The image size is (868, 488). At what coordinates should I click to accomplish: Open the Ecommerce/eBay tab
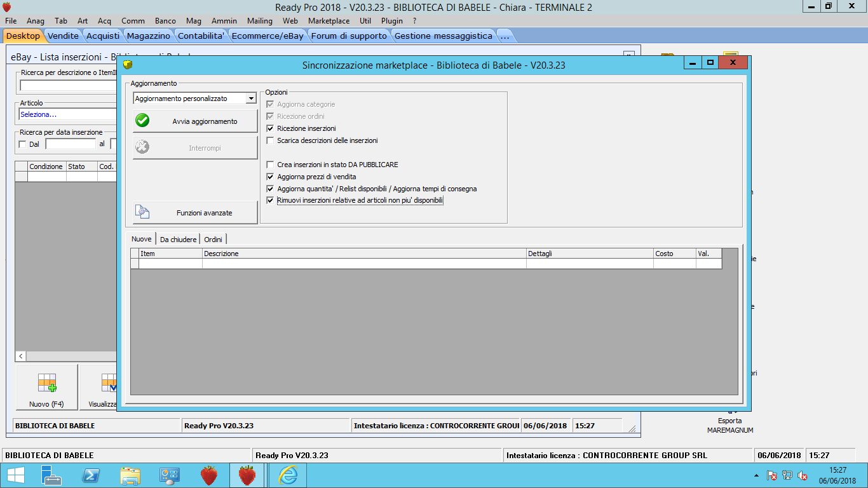coord(268,36)
